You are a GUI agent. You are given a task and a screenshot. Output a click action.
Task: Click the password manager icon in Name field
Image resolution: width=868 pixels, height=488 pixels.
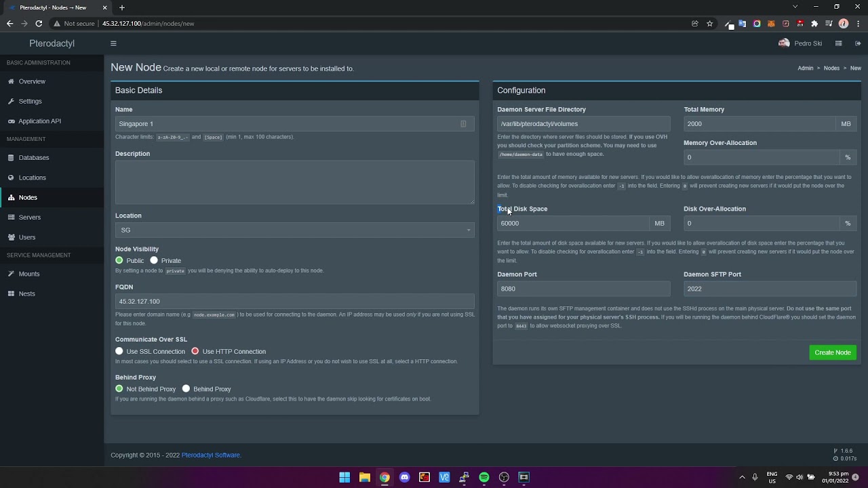[x=464, y=124]
